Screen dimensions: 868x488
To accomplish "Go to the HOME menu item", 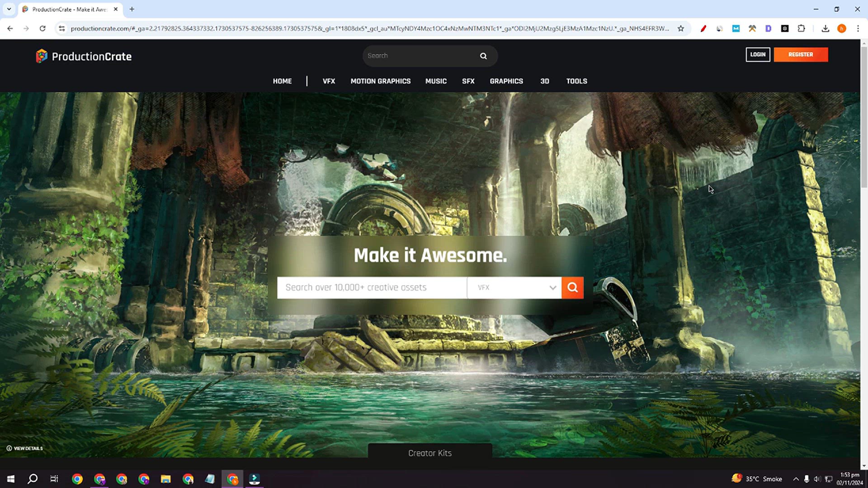I will pyautogui.click(x=282, y=81).
